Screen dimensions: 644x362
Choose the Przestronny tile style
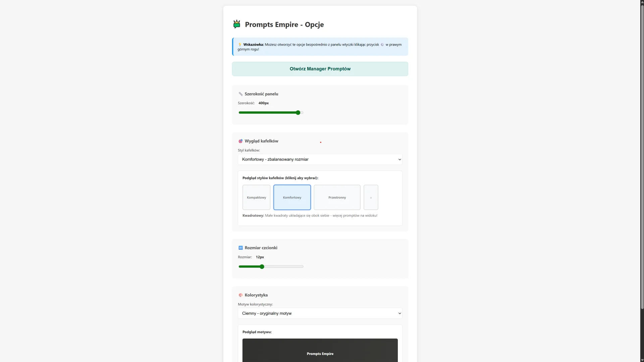pos(337,197)
